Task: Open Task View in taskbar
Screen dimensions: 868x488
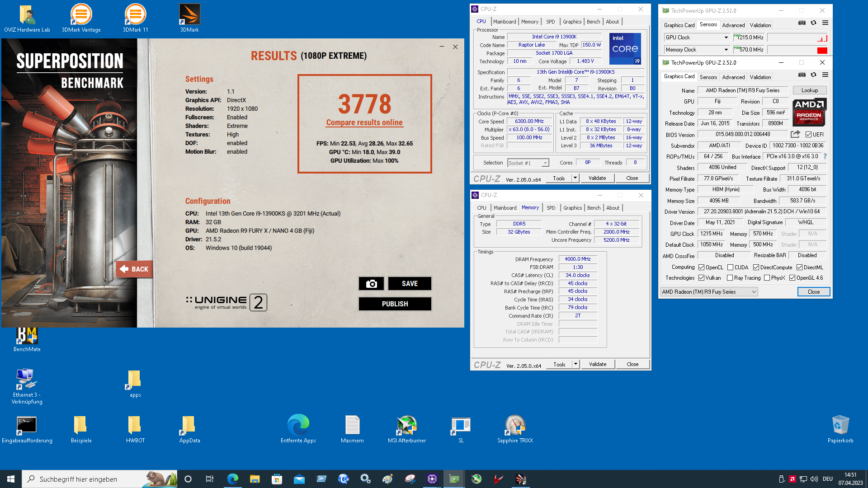Action: tap(210, 479)
